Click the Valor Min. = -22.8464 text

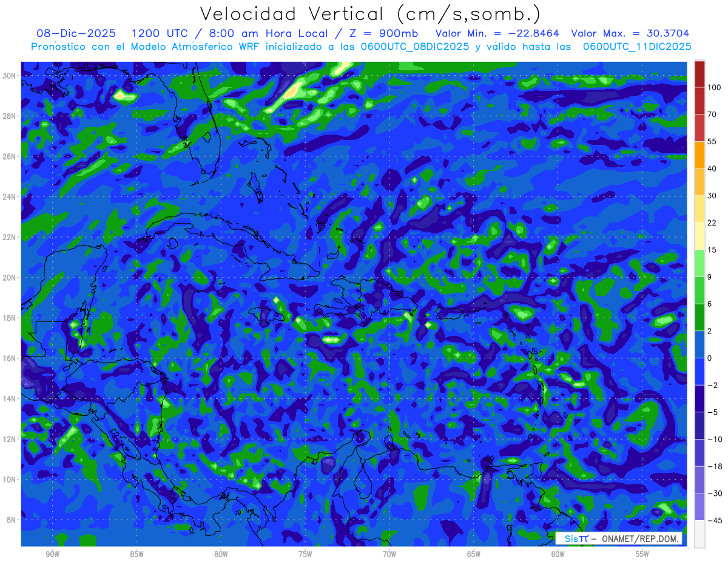tap(498, 33)
